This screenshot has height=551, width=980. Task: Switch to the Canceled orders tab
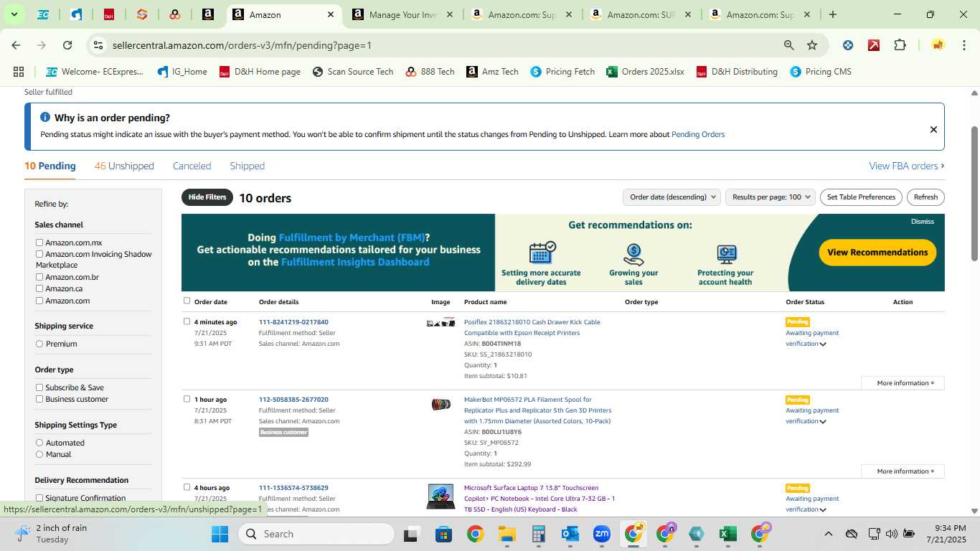(x=192, y=166)
